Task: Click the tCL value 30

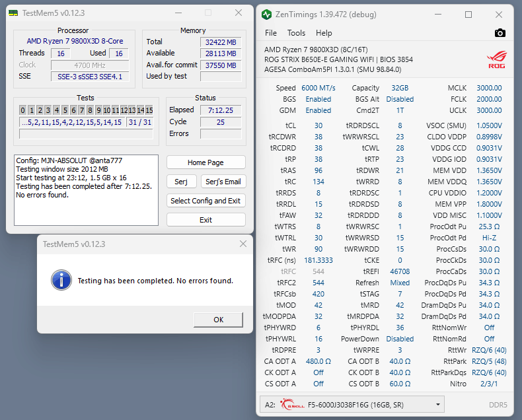Action: coord(318,125)
